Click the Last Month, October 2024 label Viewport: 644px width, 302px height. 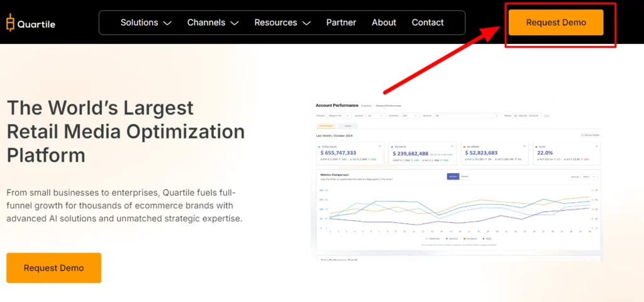click(x=335, y=135)
